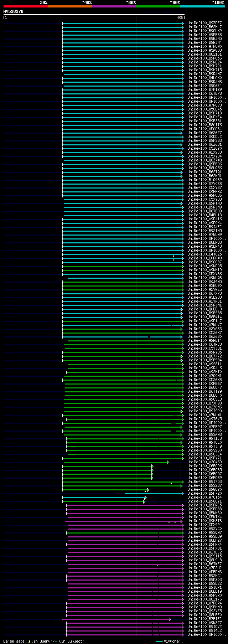Select the UniRef100_B9GGB7 label
Image resolution: width=228 pixels, height=644 pixels.
(204, 262)
